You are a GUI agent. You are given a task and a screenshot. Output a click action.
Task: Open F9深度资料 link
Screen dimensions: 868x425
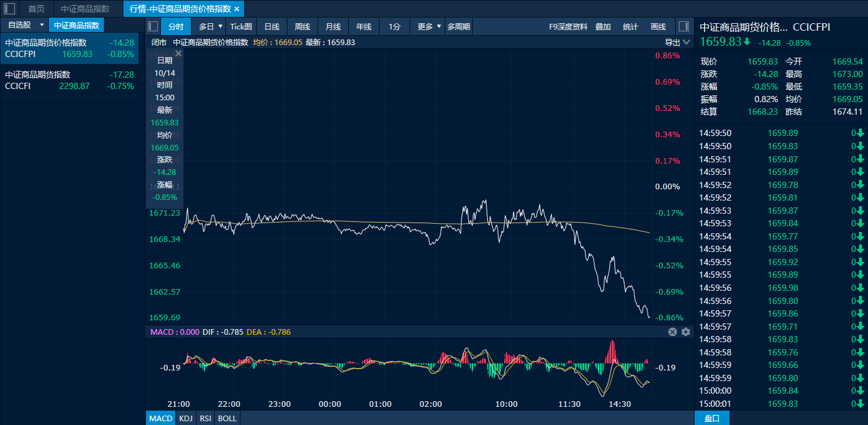click(568, 26)
